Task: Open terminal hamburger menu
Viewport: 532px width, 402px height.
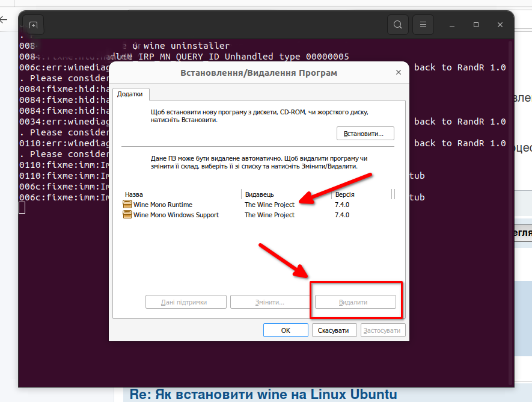Action: tap(423, 25)
